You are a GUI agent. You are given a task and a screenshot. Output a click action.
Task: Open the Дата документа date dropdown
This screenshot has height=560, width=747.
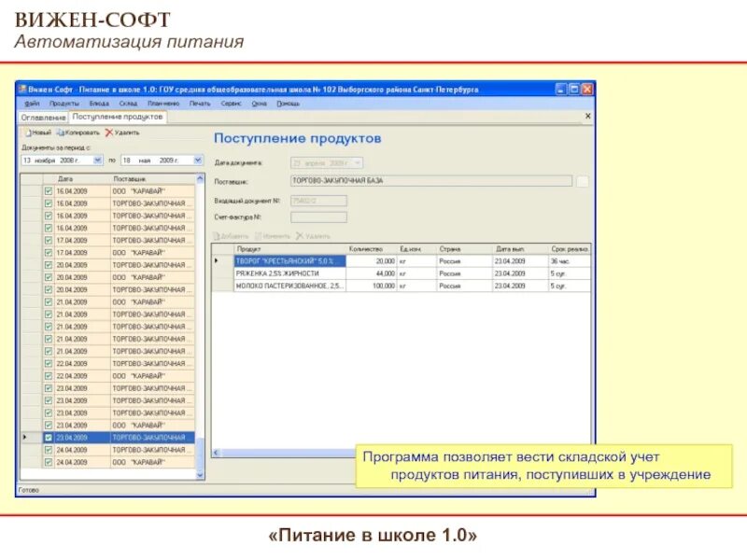click(x=358, y=163)
